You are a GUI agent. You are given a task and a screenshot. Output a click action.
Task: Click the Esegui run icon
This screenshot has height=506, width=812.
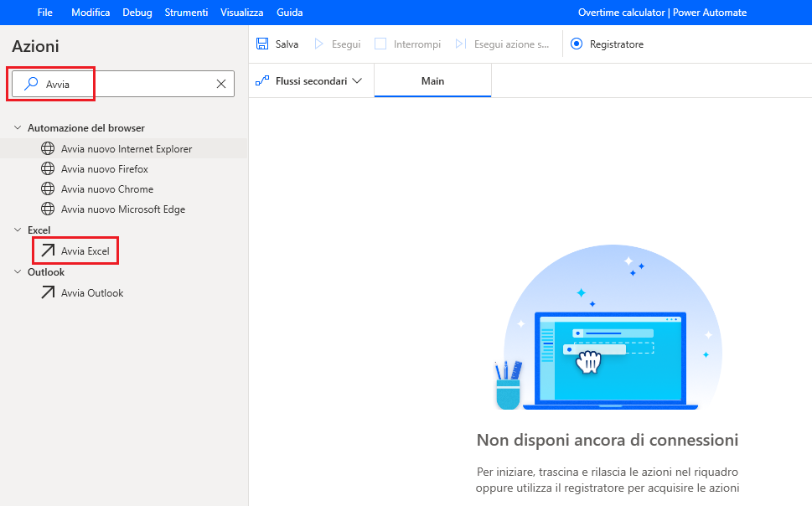tap(321, 44)
